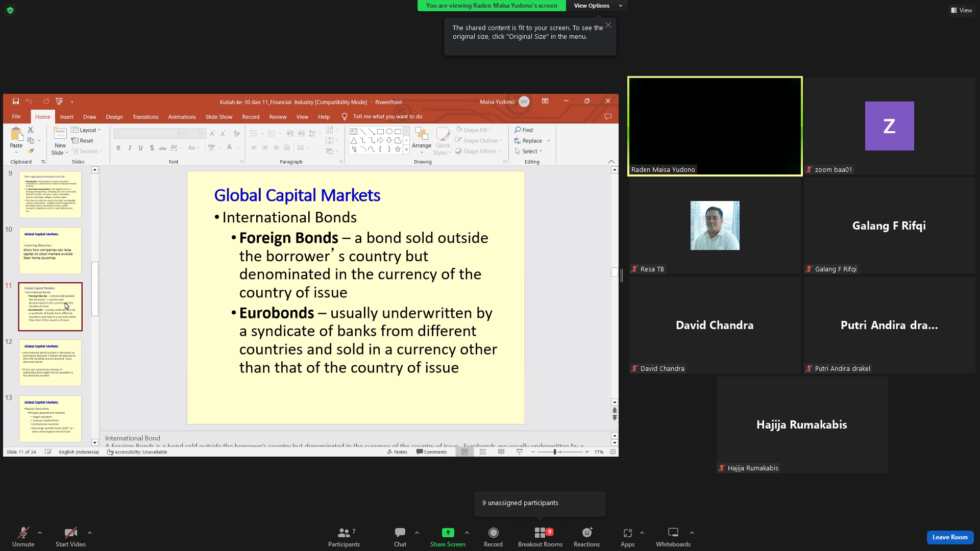980x551 pixels.
Task: Switch to Slide Sorter view
Action: pyautogui.click(x=483, y=452)
